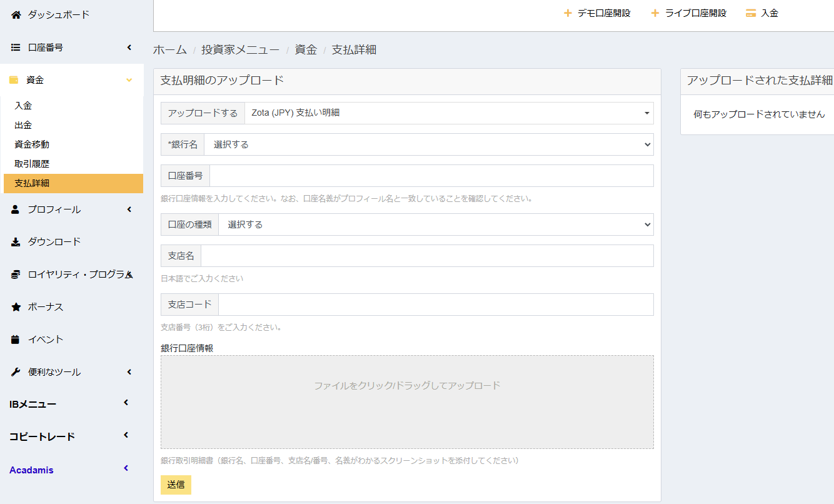Click the card icon beside 入金 in header

pyautogui.click(x=751, y=13)
